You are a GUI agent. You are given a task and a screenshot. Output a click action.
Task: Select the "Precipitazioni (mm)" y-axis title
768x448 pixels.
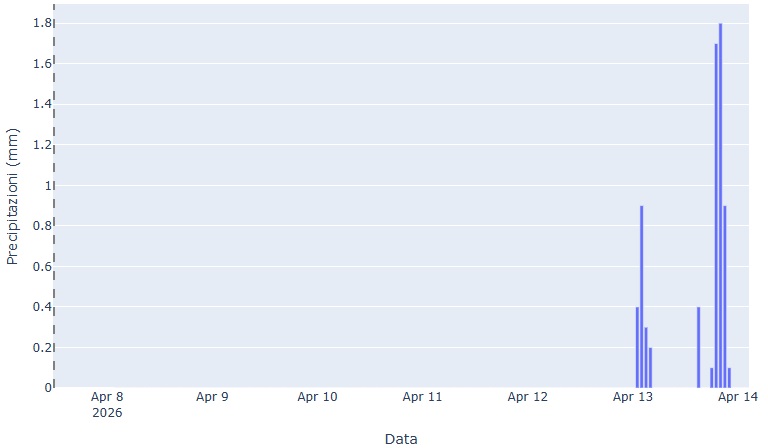13,196
